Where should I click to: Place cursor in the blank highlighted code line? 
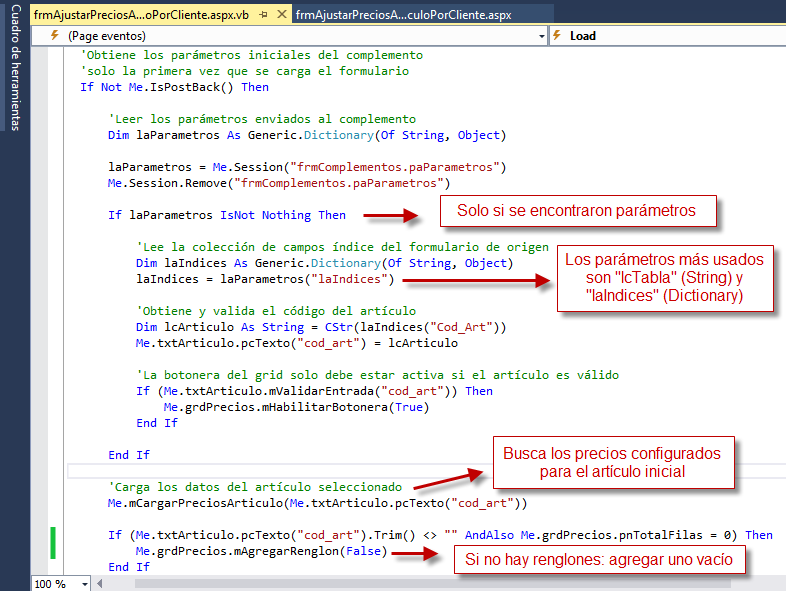point(300,471)
